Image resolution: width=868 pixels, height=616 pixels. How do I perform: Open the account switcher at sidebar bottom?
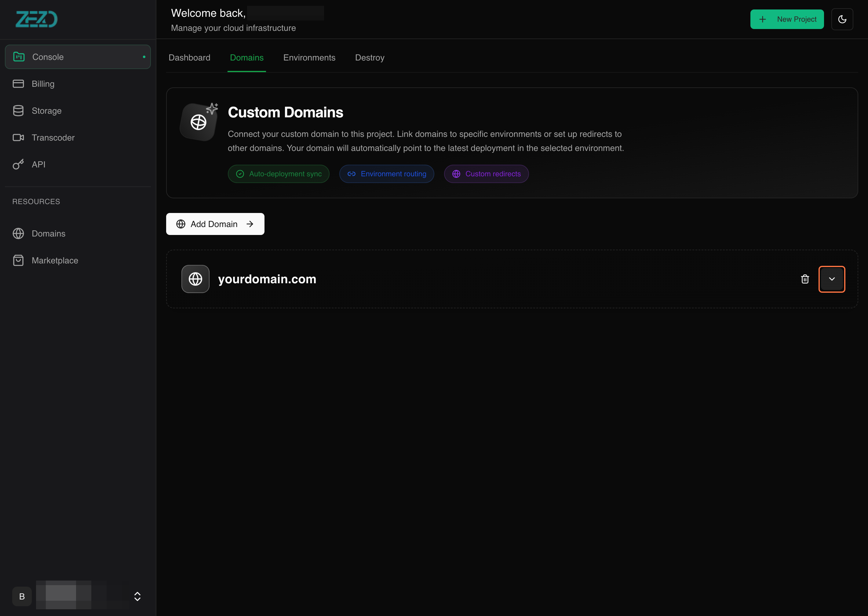(x=137, y=596)
